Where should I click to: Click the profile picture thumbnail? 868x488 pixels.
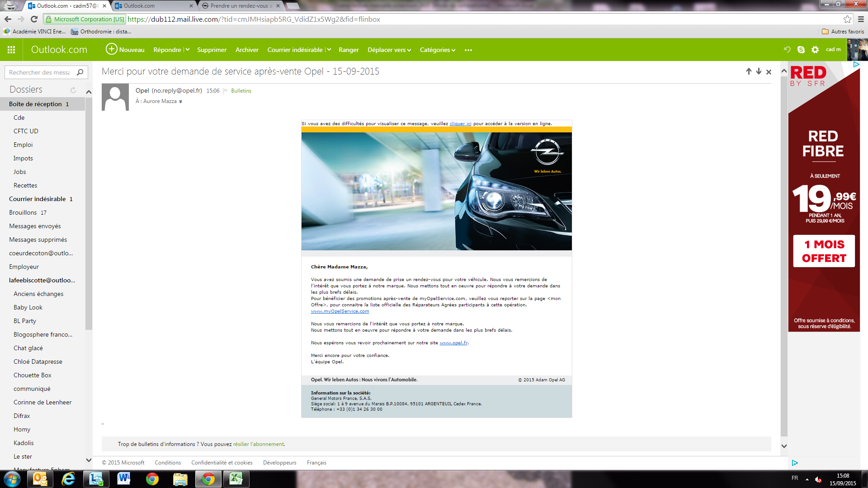pos(857,50)
